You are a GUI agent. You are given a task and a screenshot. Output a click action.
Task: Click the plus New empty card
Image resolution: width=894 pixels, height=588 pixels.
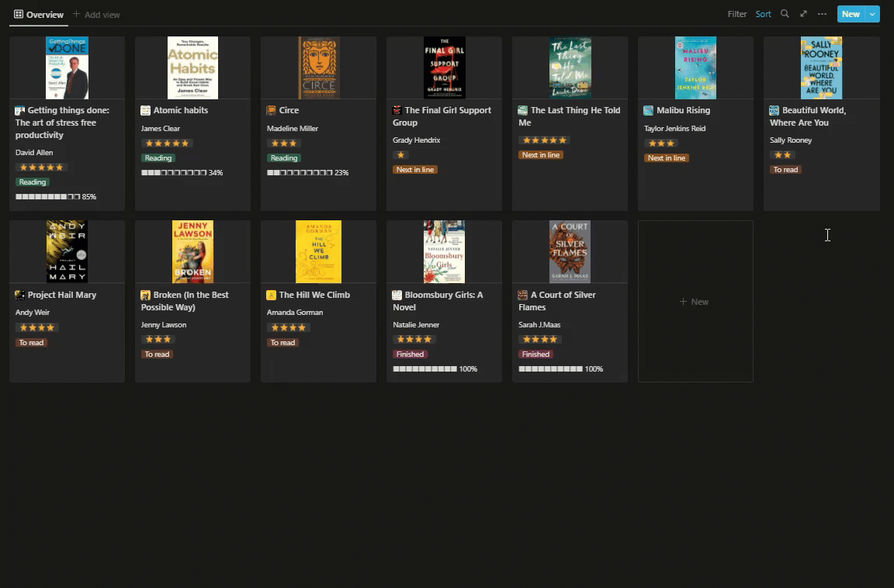coord(695,302)
